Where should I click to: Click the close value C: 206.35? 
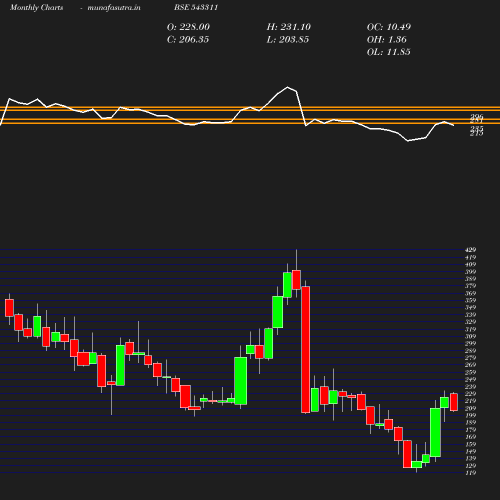click(x=188, y=40)
